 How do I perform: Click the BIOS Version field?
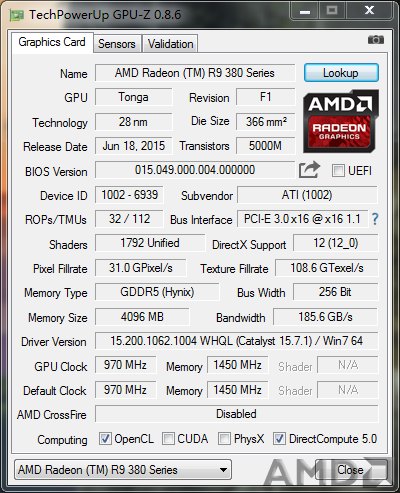coord(195,170)
